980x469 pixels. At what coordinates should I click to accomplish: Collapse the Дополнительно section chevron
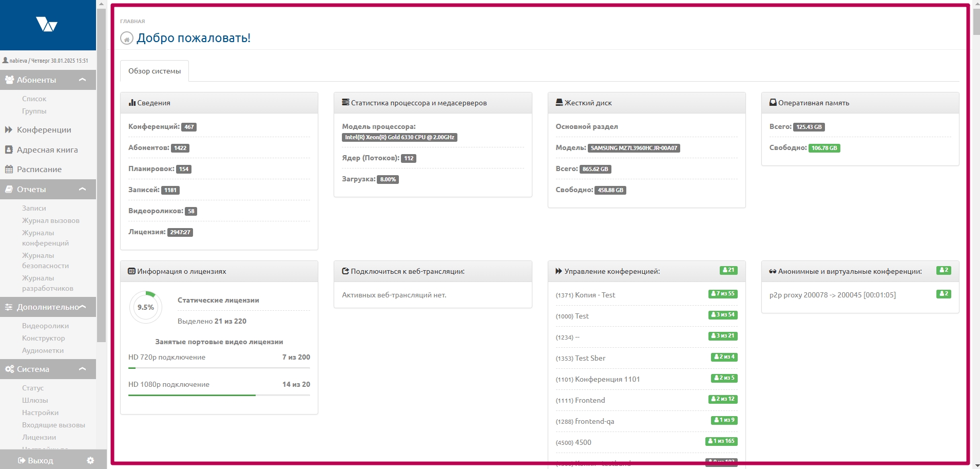click(82, 307)
